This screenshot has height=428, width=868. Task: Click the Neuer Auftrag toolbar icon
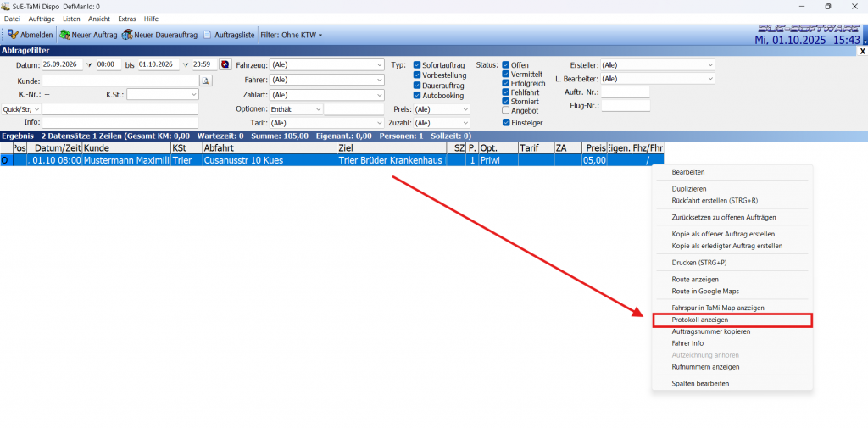tap(64, 35)
